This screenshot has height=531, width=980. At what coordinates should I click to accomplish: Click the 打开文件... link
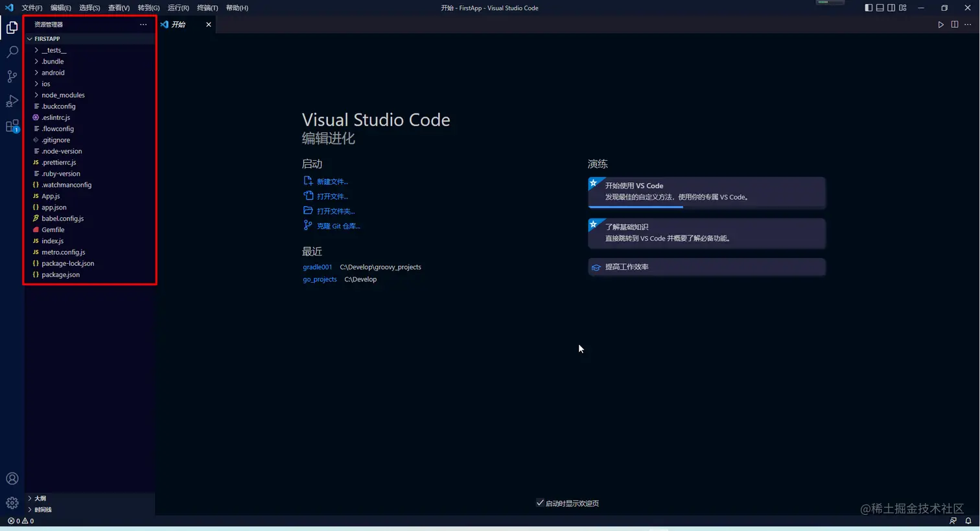pos(332,196)
